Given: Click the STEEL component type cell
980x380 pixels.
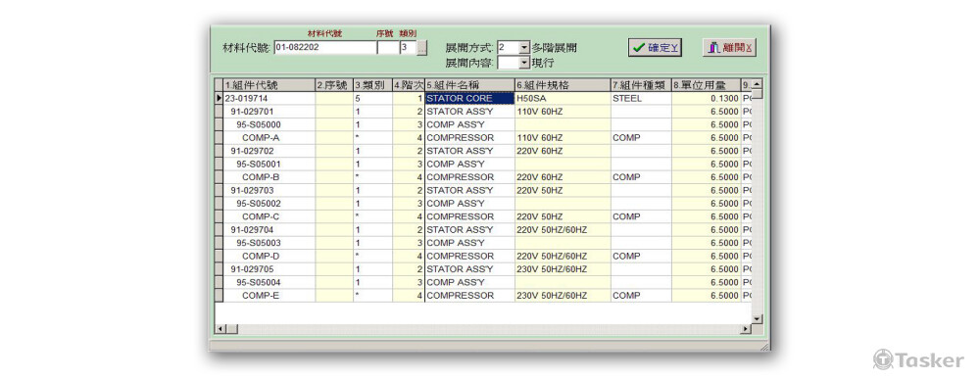Looking at the screenshot, I should click(641, 98).
